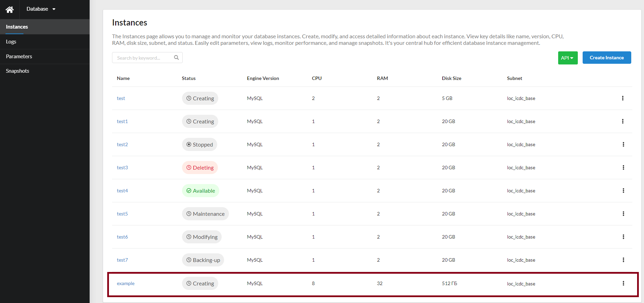Click the Available status badge of test4
The width and height of the screenshot is (644, 303).
[x=200, y=191]
